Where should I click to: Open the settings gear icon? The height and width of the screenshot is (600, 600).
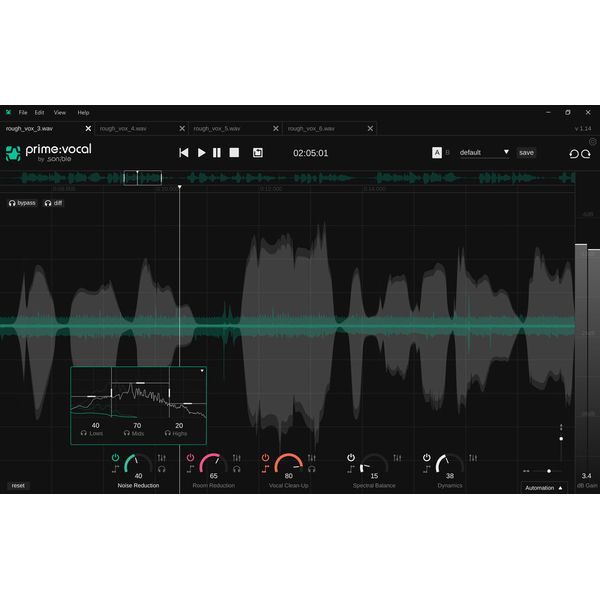pos(592,142)
